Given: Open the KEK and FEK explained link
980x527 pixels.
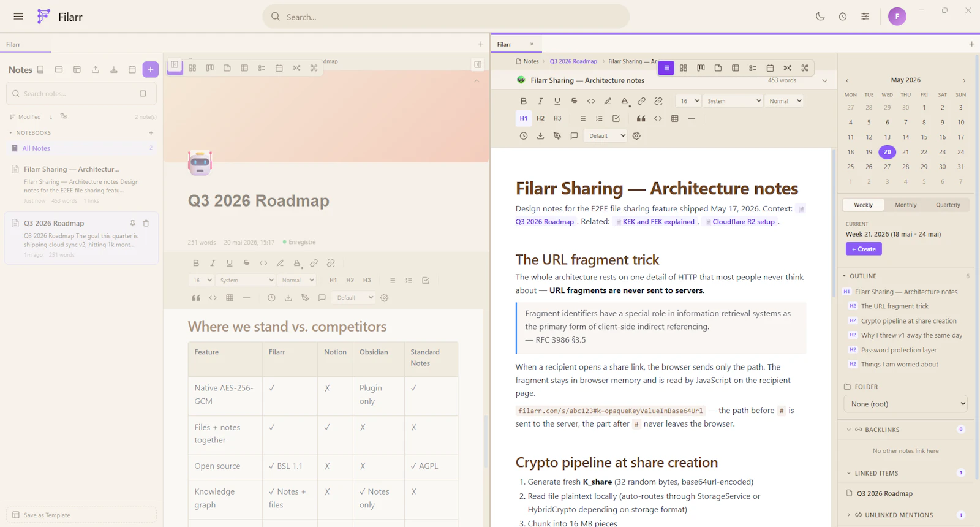Looking at the screenshot, I should [x=655, y=222].
